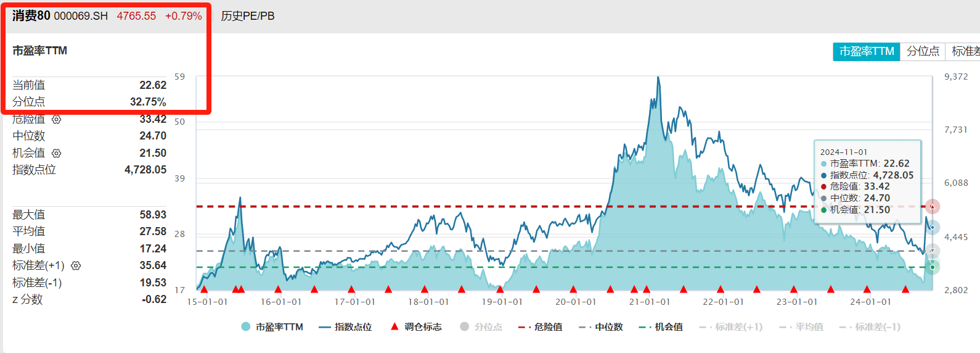Viewport: 980px width, 353px height.
Task: Click the gray 中位数 marker at chart edge
Action: click(933, 251)
